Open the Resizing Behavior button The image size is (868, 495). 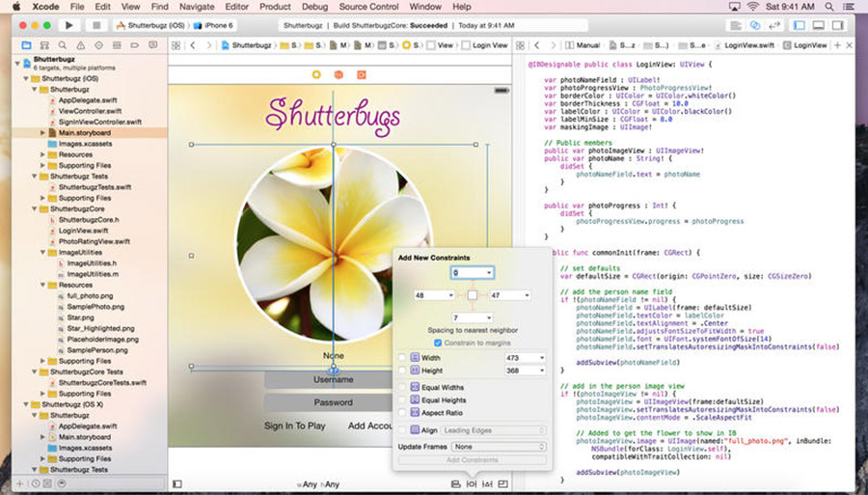click(502, 484)
